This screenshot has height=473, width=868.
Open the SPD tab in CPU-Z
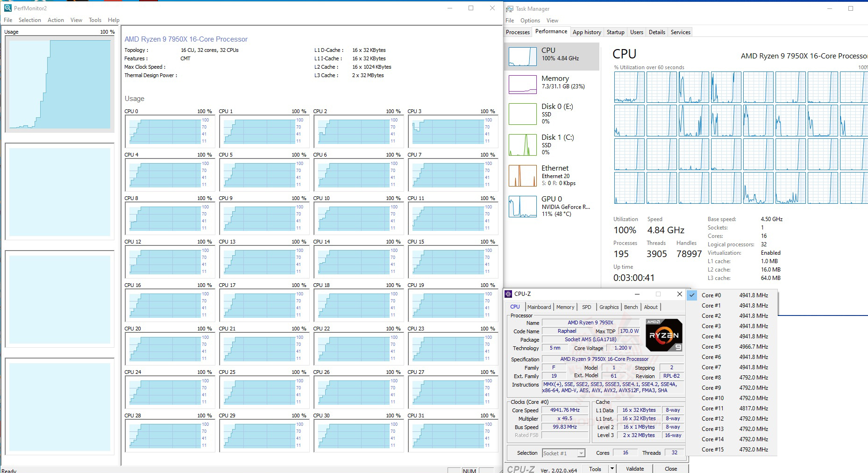586,307
